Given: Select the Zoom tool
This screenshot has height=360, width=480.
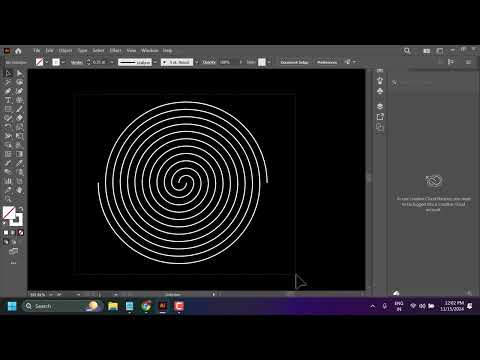Looking at the screenshot, I should (8, 199).
